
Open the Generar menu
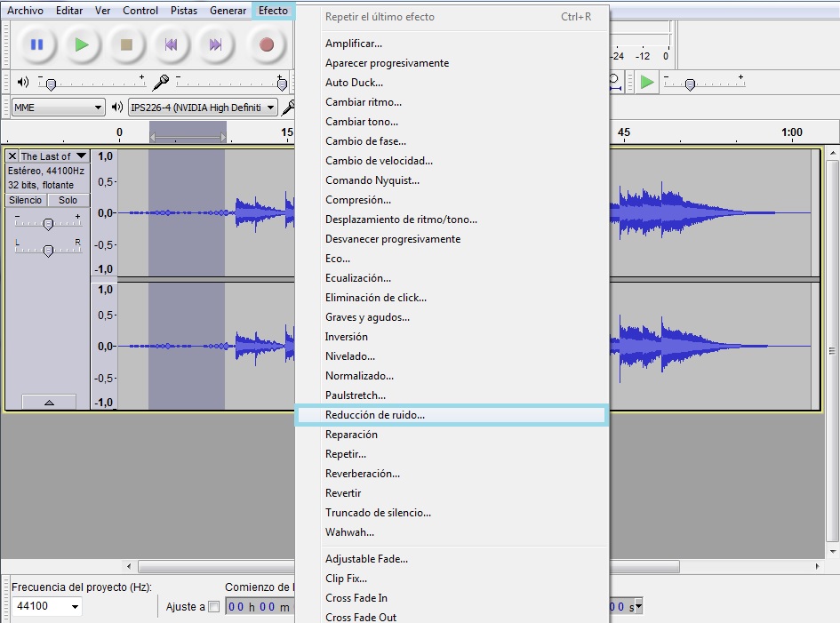pos(228,10)
